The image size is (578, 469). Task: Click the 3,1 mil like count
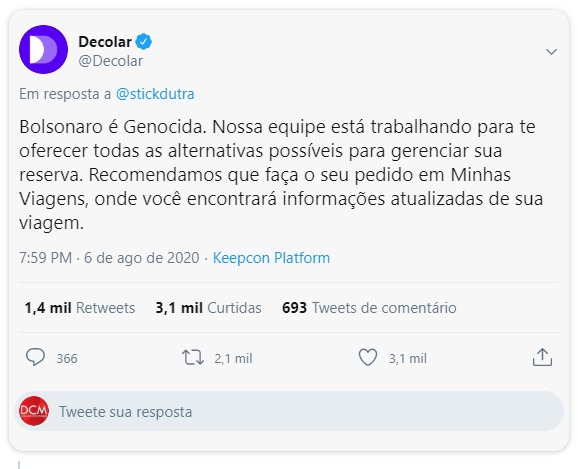point(408,358)
